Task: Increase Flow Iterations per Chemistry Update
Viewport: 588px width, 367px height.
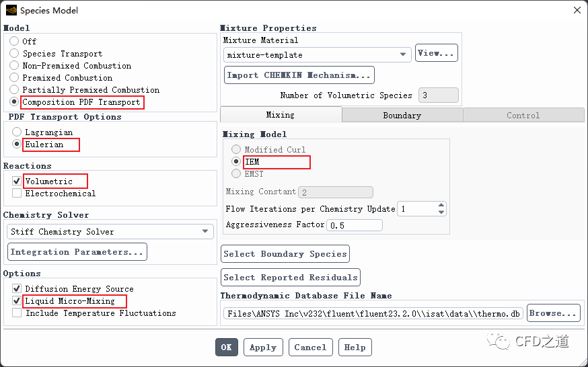Action: click(441, 206)
